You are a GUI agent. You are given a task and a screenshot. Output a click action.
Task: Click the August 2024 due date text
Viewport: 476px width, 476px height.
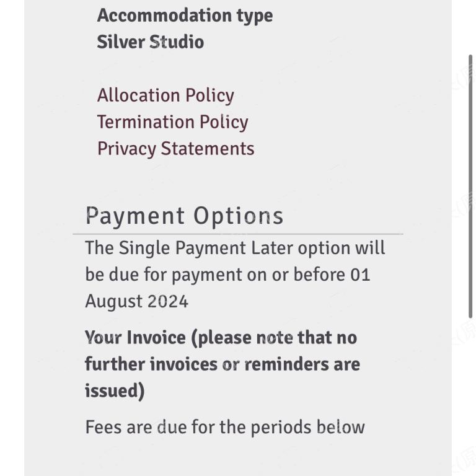point(136,301)
